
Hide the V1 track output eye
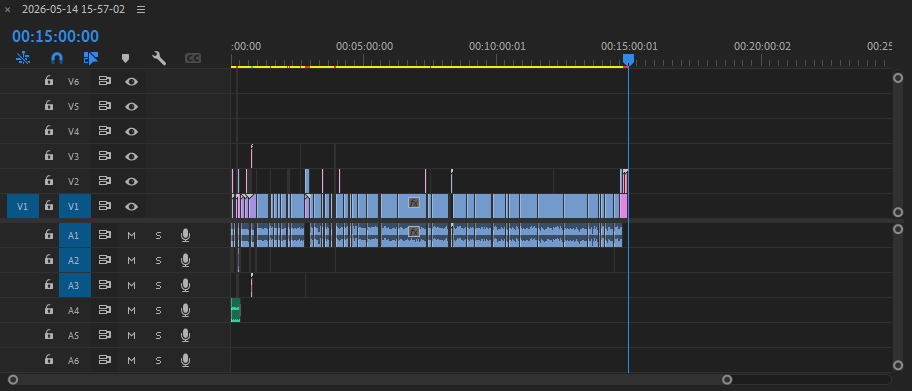131,207
